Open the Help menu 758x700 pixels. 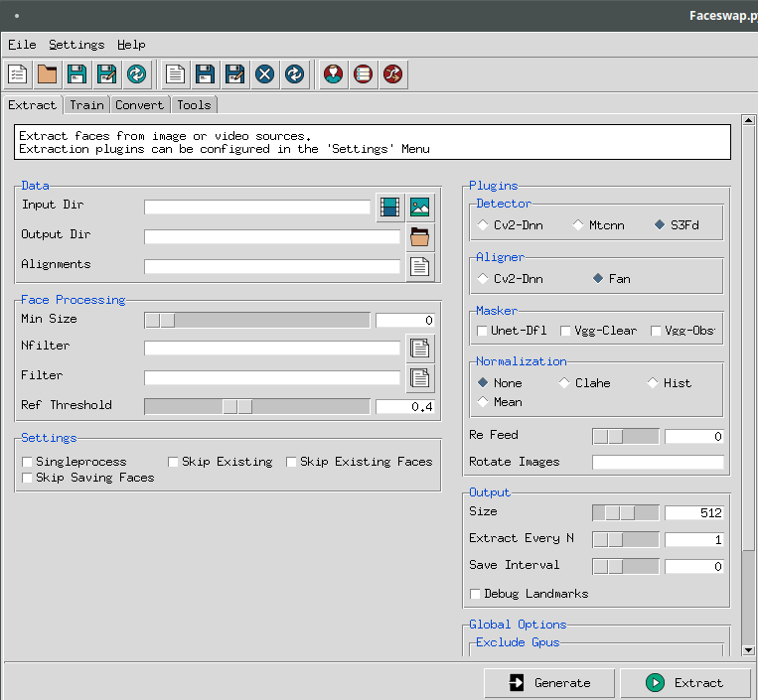tap(131, 45)
